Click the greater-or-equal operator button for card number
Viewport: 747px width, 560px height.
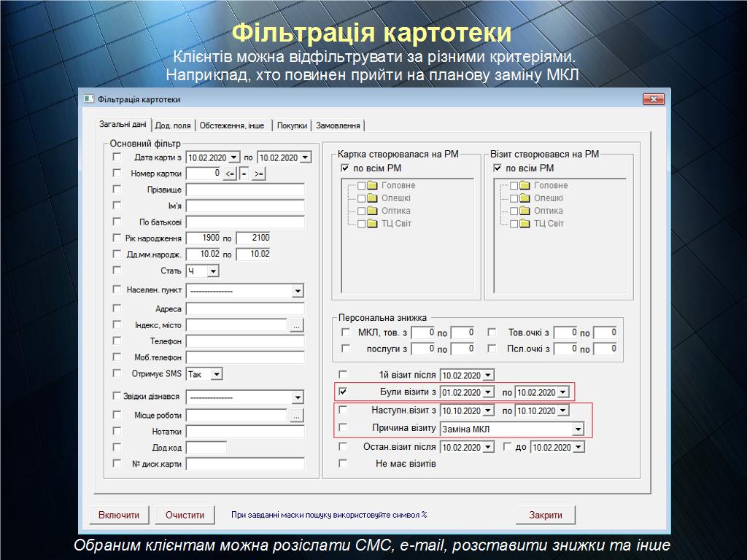(258, 174)
